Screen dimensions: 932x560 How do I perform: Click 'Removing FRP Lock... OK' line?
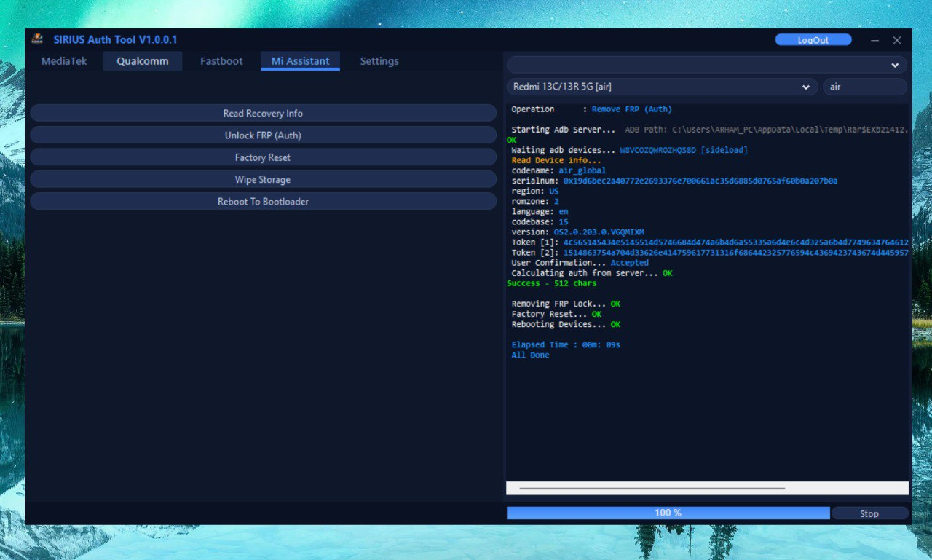566,304
